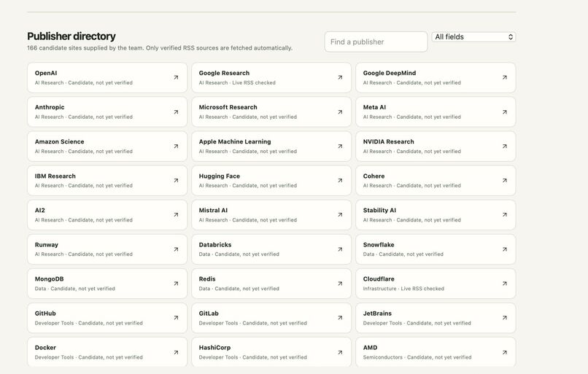This screenshot has height=374, width=588.
Task: Open the AMD external link arrow
Action: [505, 352]
